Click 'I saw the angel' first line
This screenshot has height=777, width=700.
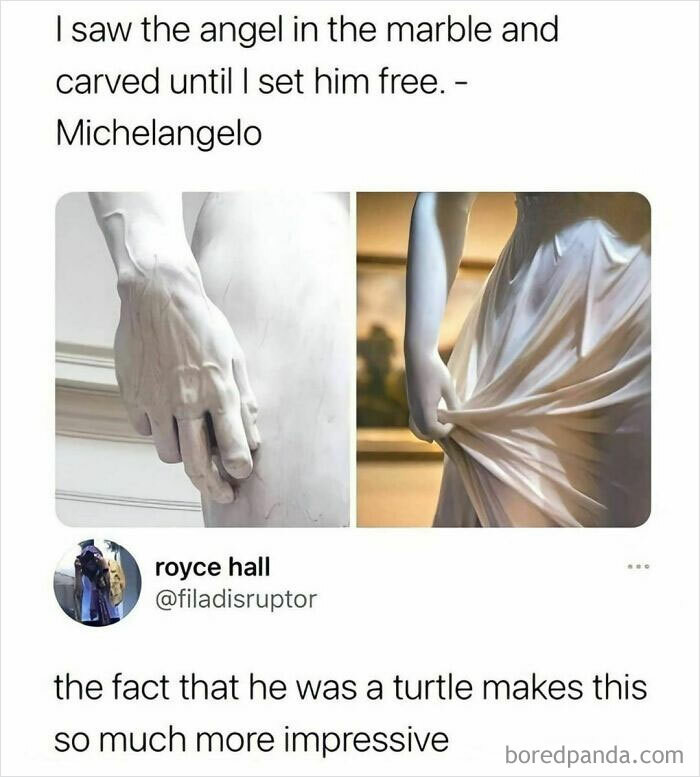tap(307, 30)
